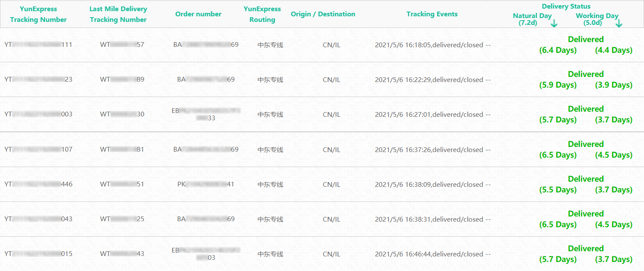
Task: Select the tracking number ending in 015
Action: (39, 254)
